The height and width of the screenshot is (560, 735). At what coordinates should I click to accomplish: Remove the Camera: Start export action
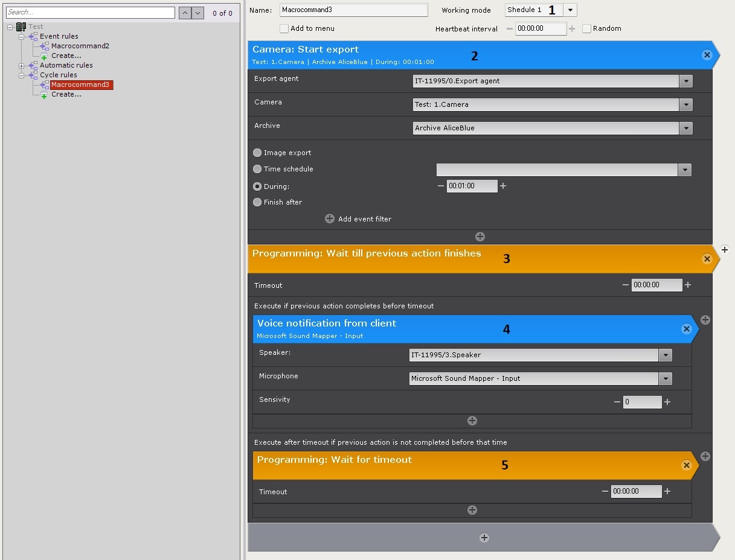(x=707, y=55)
